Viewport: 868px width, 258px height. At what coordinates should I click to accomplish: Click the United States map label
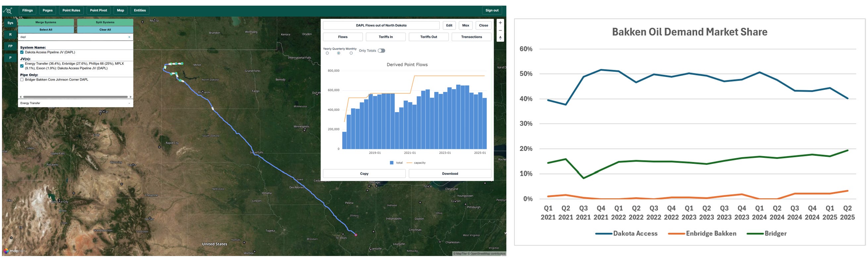point(215,244)
